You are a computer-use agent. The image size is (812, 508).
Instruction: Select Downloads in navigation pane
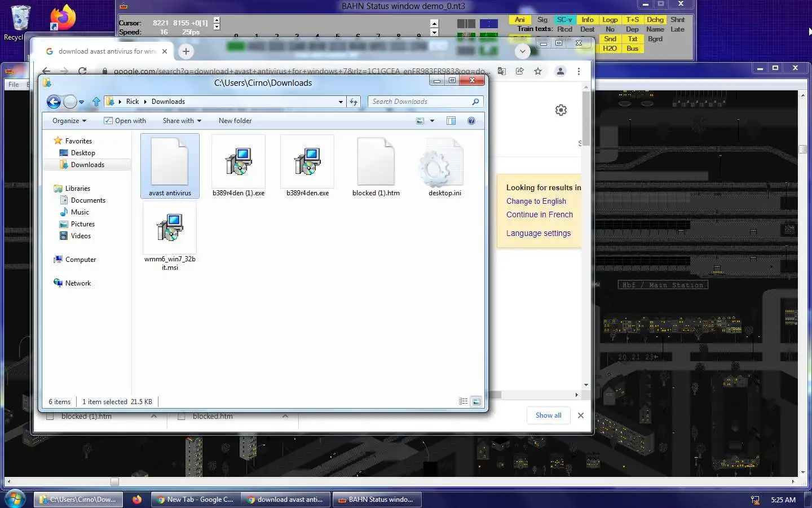[87, 165]
